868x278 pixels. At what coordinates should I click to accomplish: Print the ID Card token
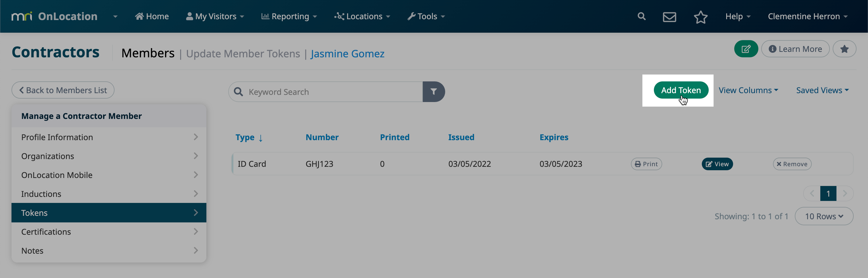(646, 164)
